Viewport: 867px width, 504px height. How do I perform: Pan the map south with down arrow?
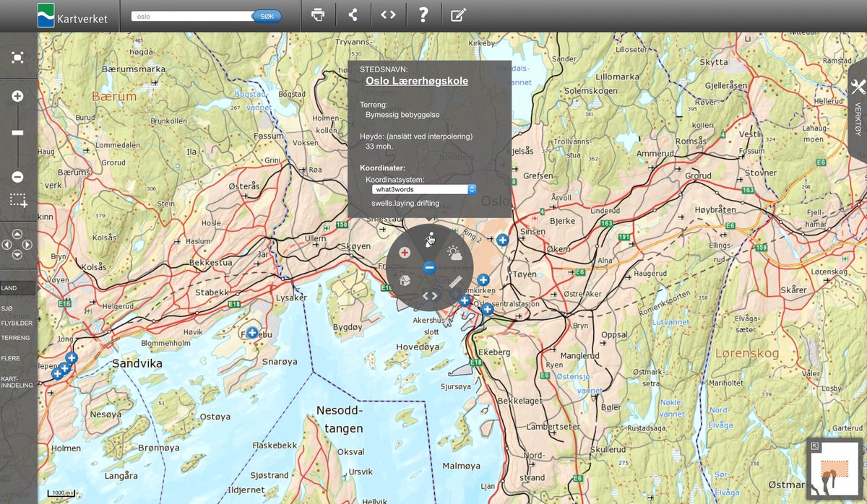pos(17,255)
